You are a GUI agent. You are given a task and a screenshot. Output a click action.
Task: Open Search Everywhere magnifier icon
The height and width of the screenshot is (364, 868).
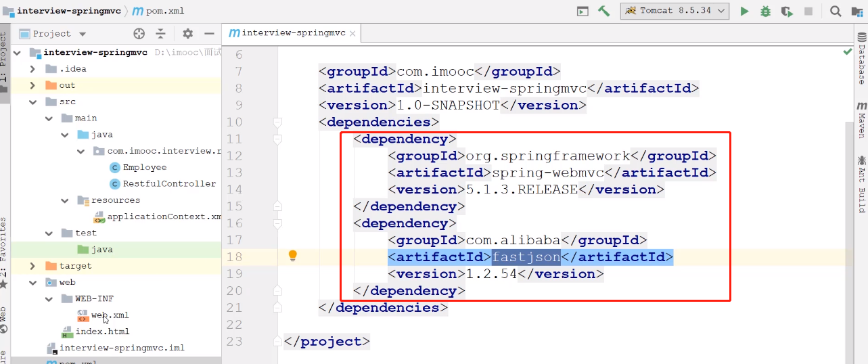coord(836,12)
